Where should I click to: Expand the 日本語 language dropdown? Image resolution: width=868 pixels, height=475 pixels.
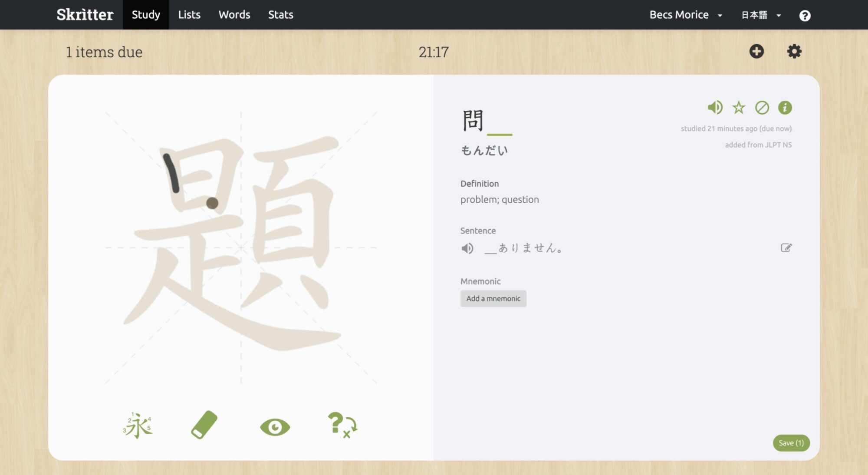click(761, 15)
